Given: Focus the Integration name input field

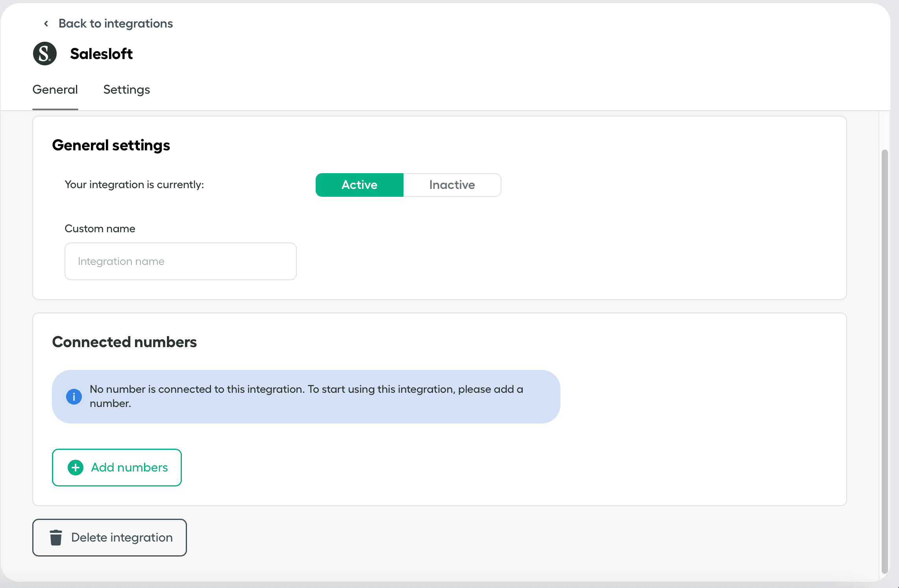Looking at the screenshot, I should click(180, 261).
